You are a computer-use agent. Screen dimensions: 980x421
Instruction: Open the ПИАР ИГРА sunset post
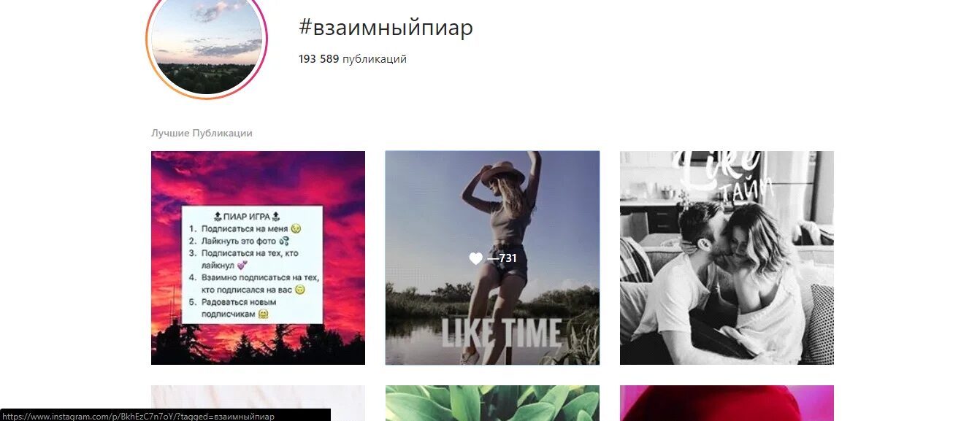[x=258, y=258]
